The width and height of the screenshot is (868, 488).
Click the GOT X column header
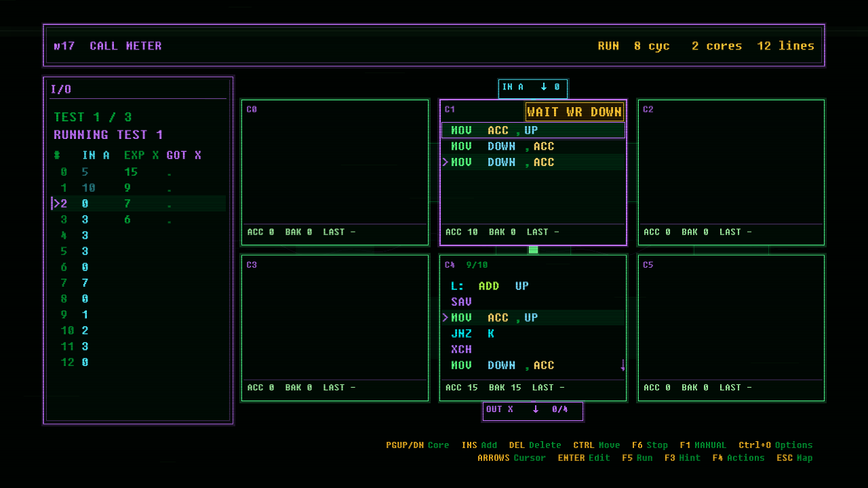click(x=184, y=155)
